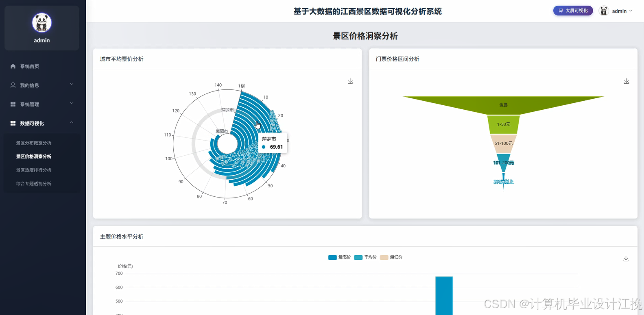Download the 城市平均票价分析 chart image

(x=350, y=81)
